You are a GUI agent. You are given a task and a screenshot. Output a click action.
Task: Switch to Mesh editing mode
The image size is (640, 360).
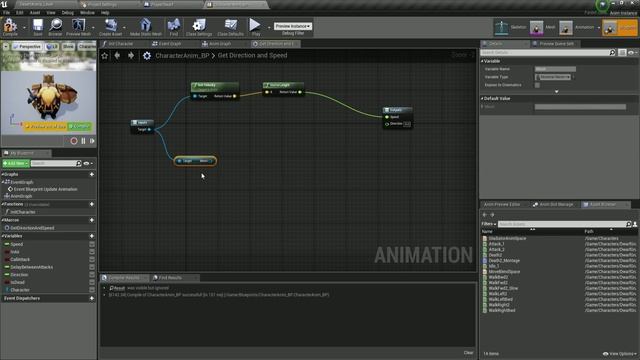542,28
